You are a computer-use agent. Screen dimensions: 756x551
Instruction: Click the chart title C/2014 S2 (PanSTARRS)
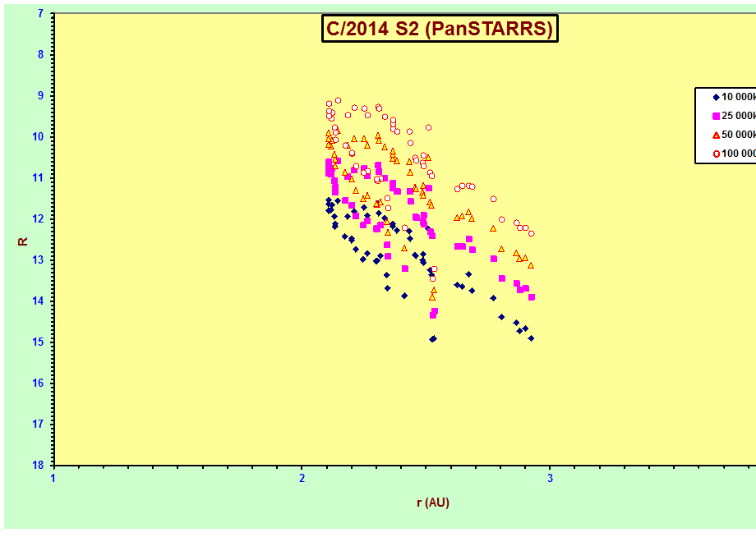pos(440,29)
